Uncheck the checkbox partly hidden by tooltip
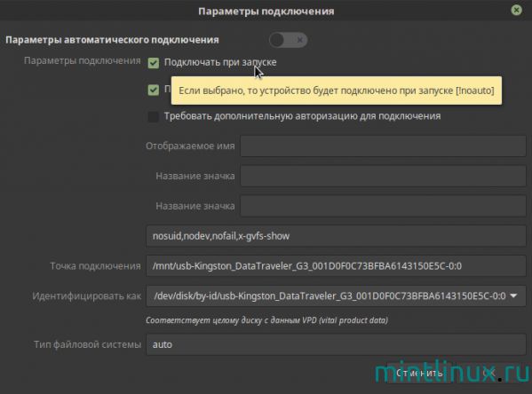 154,90
